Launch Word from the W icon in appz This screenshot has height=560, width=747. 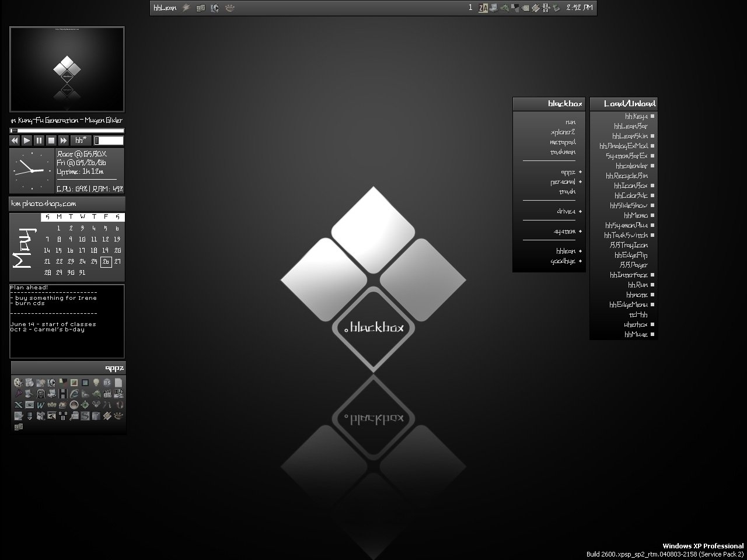pyautogui.click(x=40, y=405)
